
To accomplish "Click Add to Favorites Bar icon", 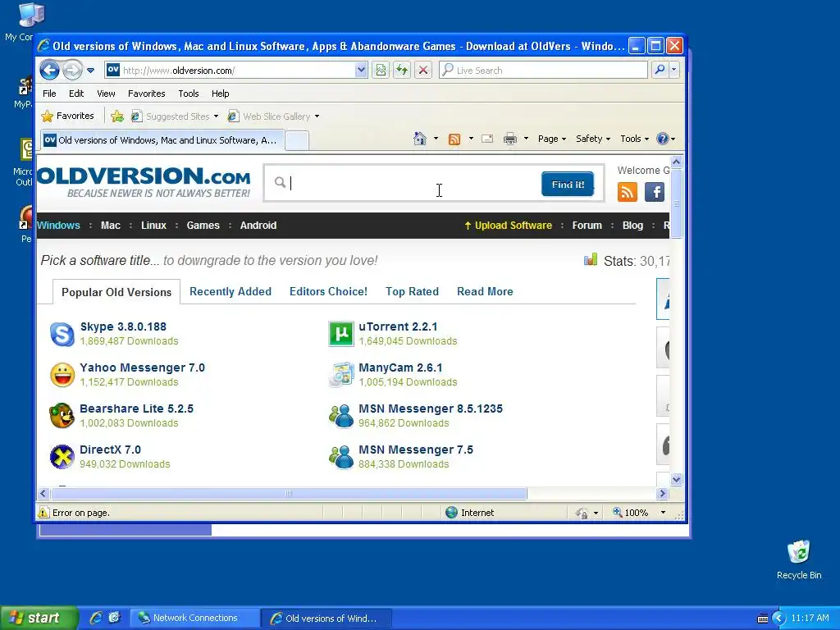I will [x=117, y=116].
